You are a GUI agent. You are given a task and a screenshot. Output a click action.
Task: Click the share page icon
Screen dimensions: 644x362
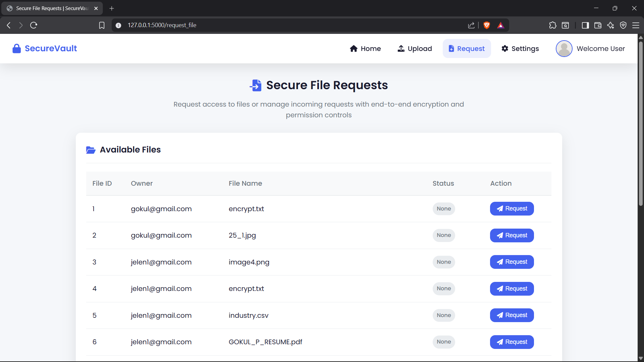pos(471,25)
